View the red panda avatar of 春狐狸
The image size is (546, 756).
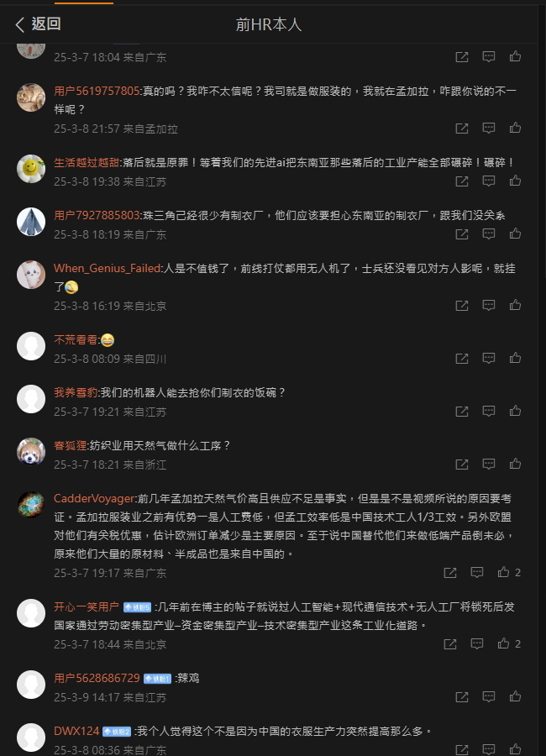(31, 452)
